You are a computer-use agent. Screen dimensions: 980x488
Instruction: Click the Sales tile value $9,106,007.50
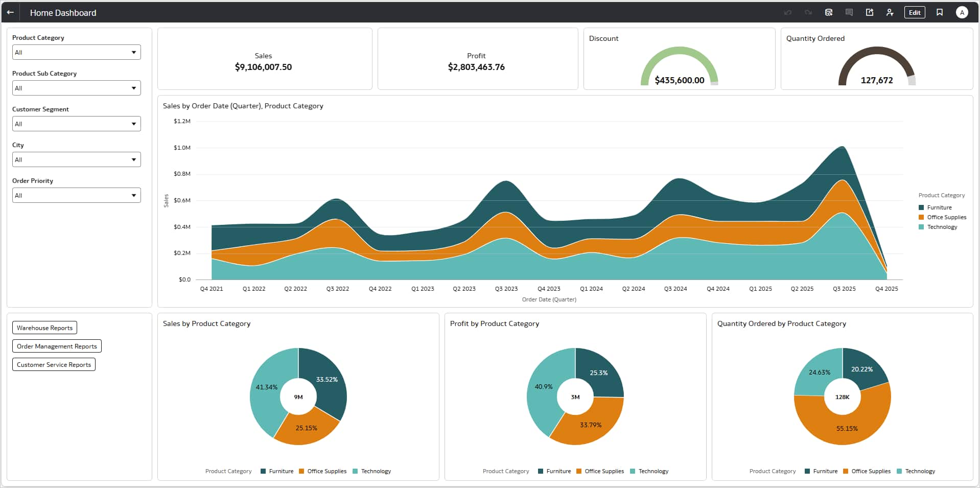tap(263, 67)
